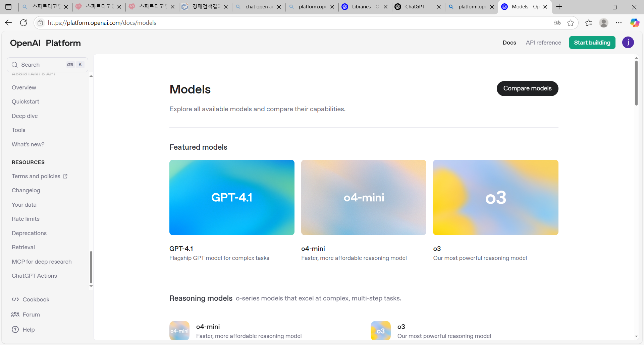Click the OpenAI Platform logo

coord(45,43)
